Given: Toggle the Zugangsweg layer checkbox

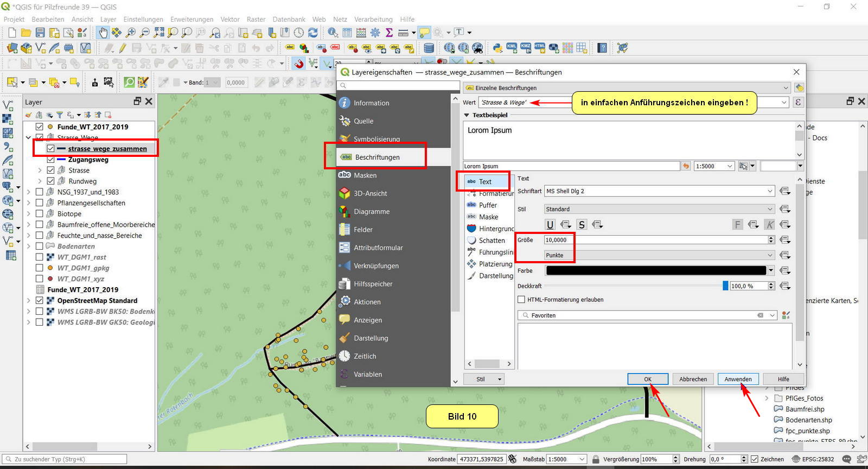Looking at the screenshot, I should 50,160.
